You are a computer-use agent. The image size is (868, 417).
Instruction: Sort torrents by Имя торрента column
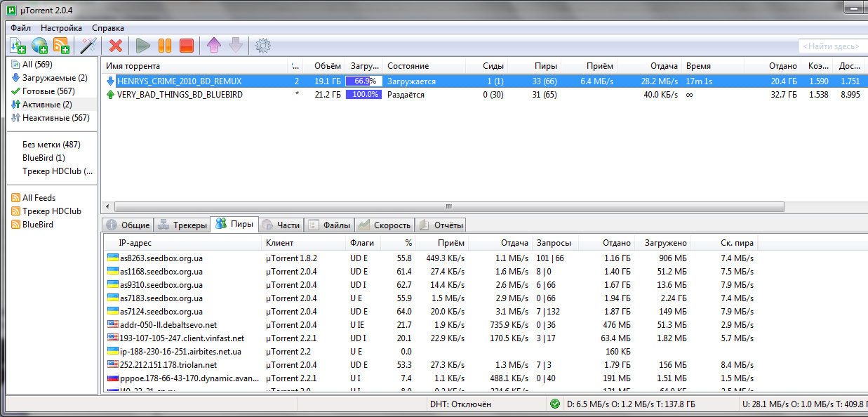[196, 66]
